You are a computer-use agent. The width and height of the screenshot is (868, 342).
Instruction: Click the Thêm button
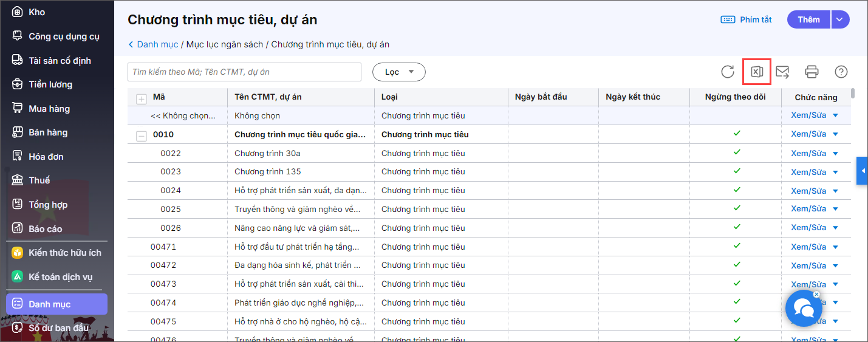click(x=808, y=19)
